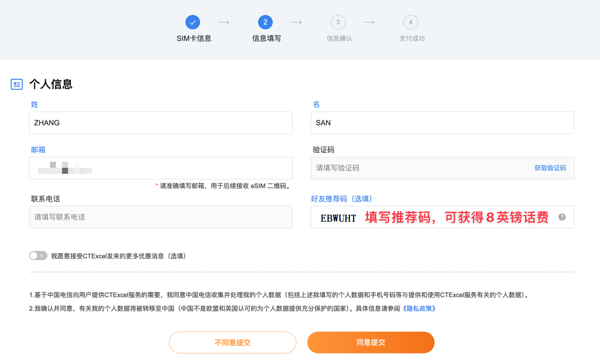Click the 支付成功 step label
600x364 pixels.
pyautogui.click(x=412, y=38)
